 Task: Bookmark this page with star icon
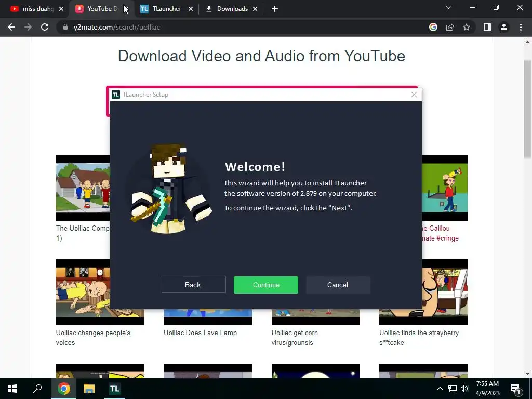(467, 27)
